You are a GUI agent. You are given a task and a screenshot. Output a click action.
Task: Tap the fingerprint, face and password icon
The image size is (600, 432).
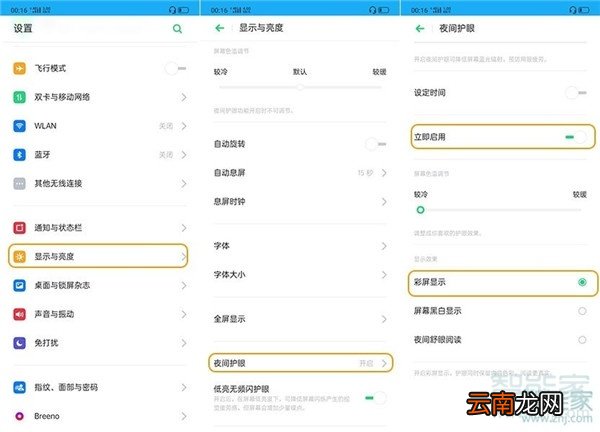tap(20, 387)
